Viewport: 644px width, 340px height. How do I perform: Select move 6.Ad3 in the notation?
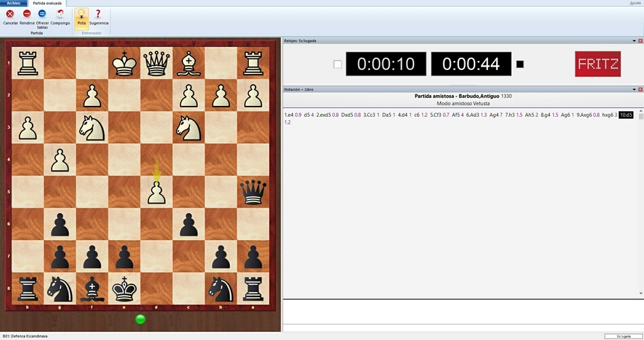pyautogui.click(x=472, y=115)
